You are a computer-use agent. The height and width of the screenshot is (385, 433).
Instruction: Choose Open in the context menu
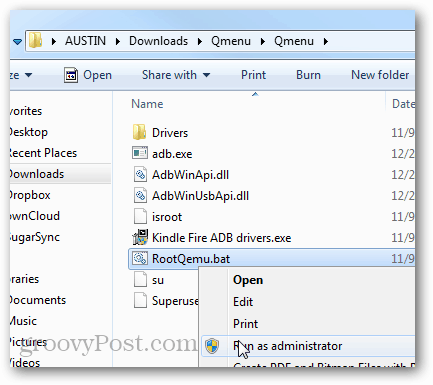point(248,280)
